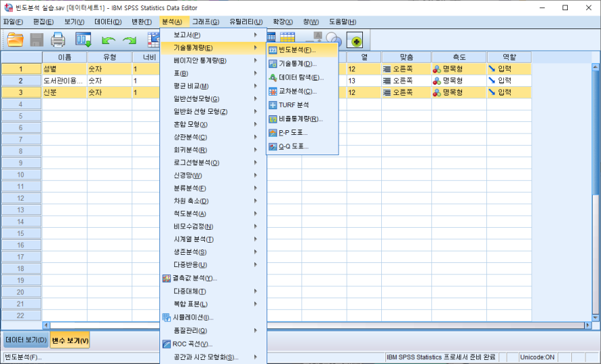Click the TURF 분석 plus icon

coord(273,105)
